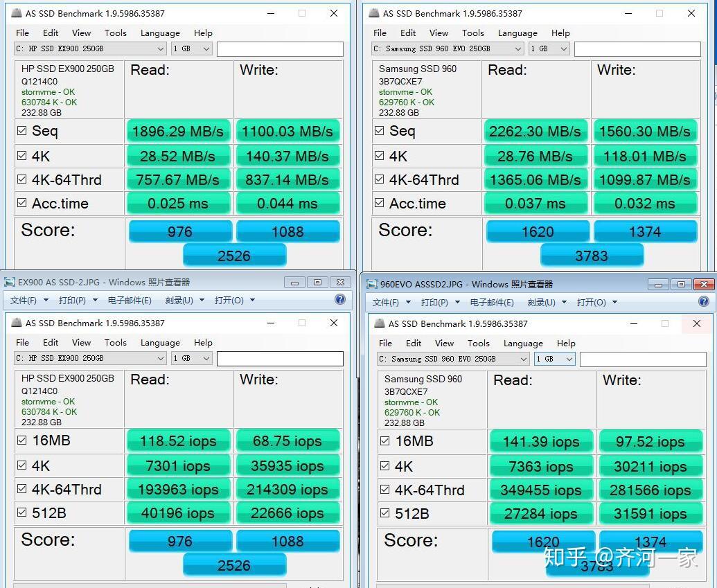The width and height of the screenshot is (717, 588).
Task: Toggle Acc.time checkbox in HP EX900 window
Action: click(21, 202)
